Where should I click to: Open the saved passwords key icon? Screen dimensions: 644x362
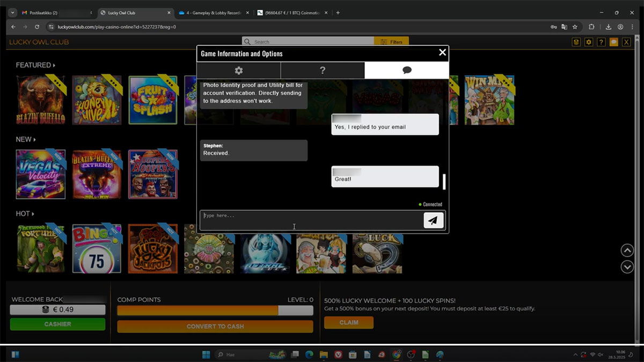(553, 27)
